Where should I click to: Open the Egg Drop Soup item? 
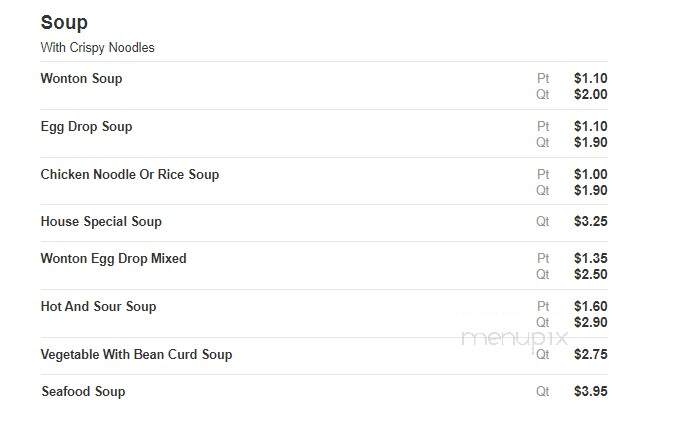coord(86,127)
